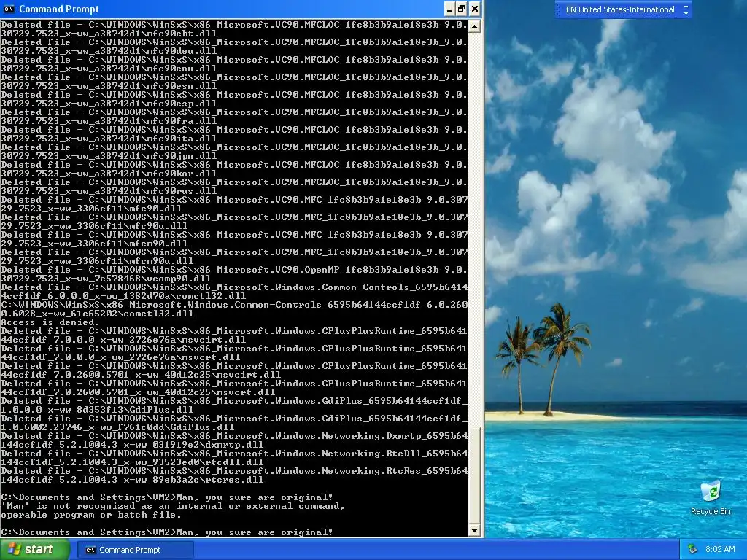Open the Windows start button
Viewport: 747px width, 560px height.
coord(35,550)
